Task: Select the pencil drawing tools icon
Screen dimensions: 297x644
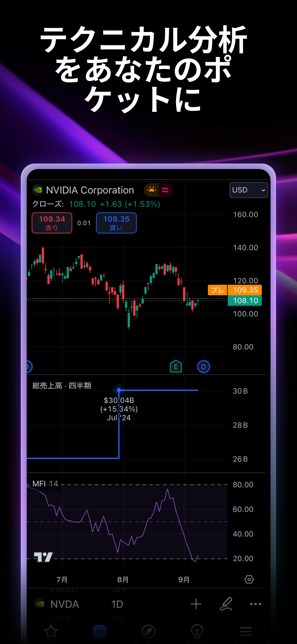Action: (x=226, y=604)
